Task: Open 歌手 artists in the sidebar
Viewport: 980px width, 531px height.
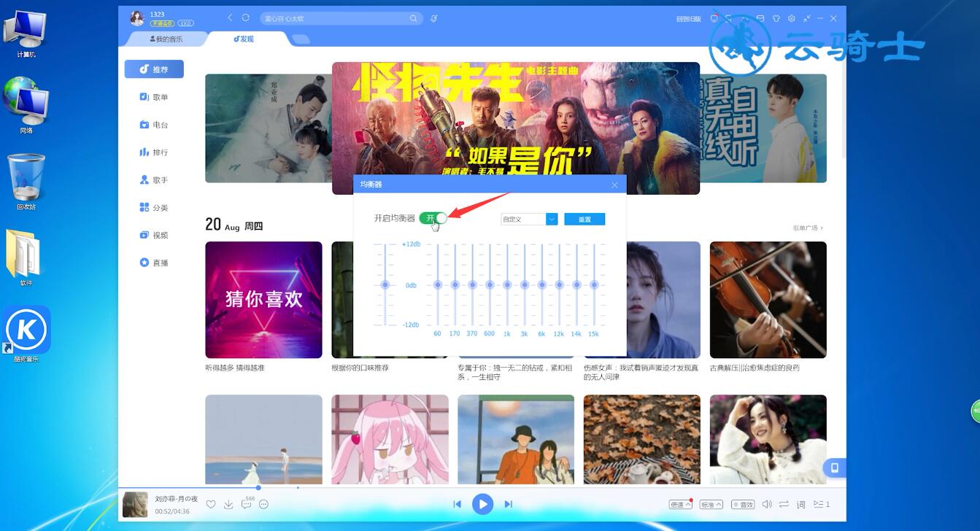Action: 154,180
